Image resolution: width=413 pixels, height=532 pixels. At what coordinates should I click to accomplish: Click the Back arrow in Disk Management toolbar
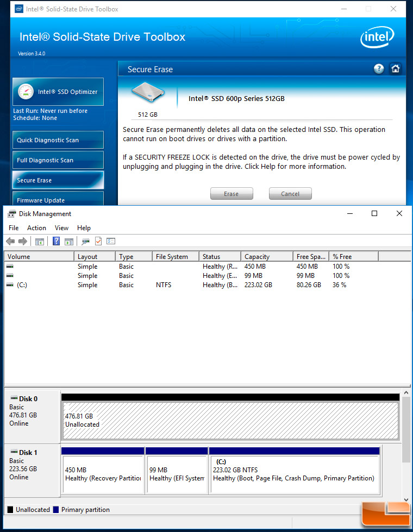(x=10, y=241)
